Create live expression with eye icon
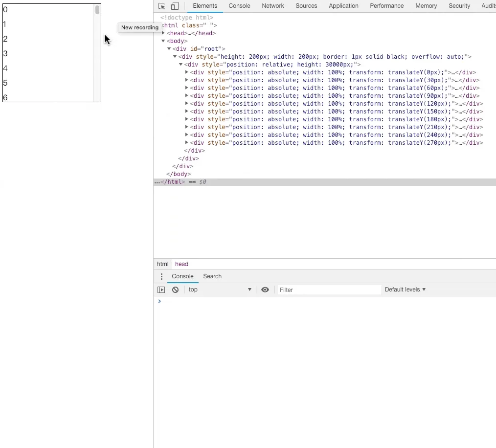The width and height of the screenshot is (496, 448). [265, 290]
